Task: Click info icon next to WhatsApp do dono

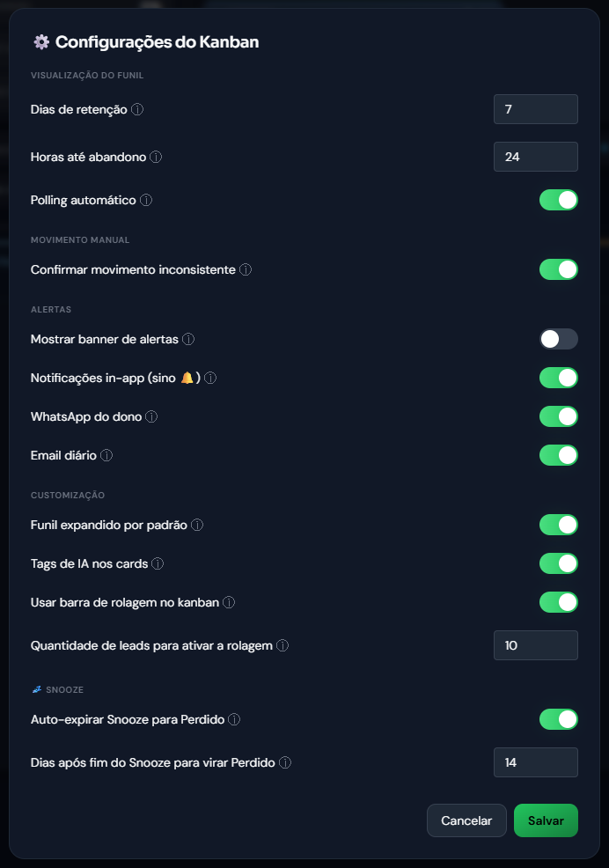Action: [x=151, y=417]
